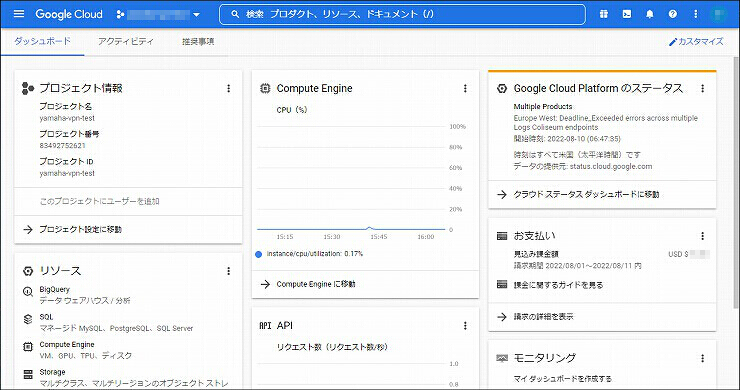Open 課金に関するガイドを見る link

pyautogui.click(x=558, y=285)
